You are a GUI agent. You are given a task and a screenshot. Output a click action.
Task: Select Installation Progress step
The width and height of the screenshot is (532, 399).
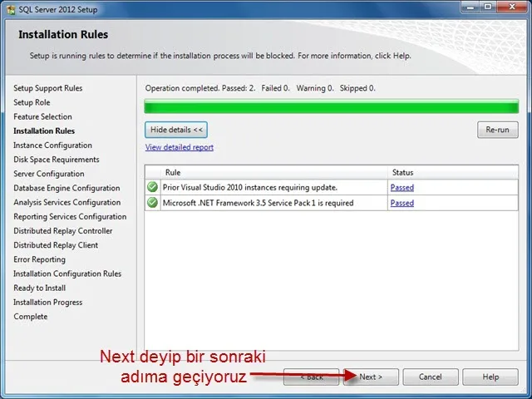point(48,302)
